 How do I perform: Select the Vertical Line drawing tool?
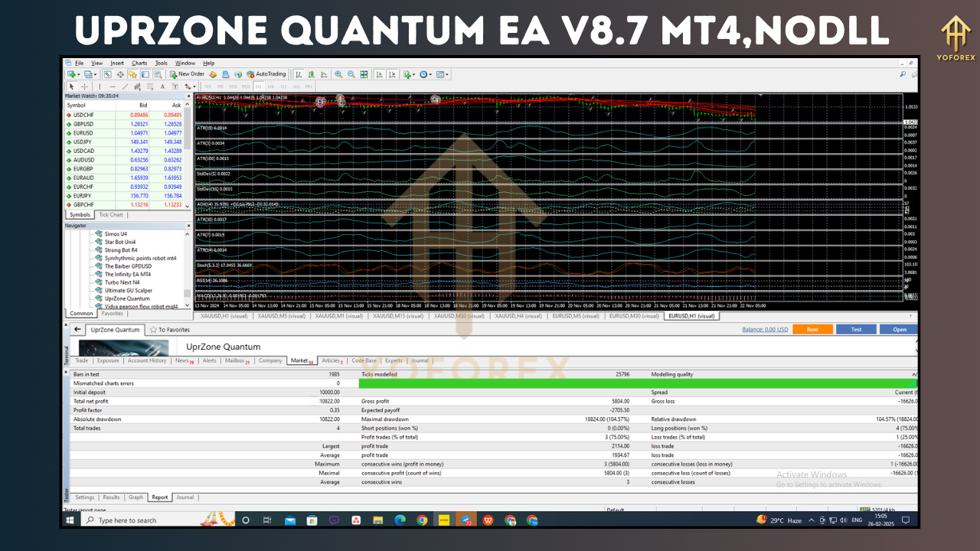point(100,86)
